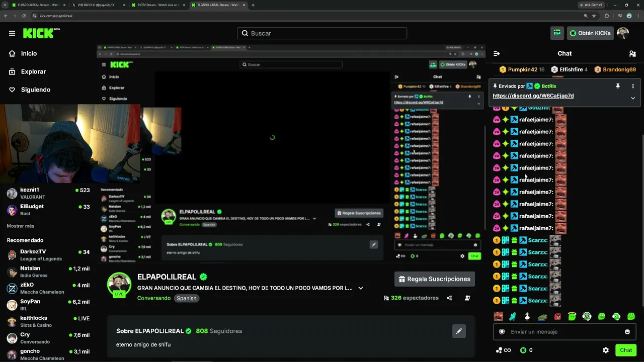Click Pumpkin42 in top gifters
Image resolution: width=644 pixels, height=362 pixels.
click(x=522, y=69)
